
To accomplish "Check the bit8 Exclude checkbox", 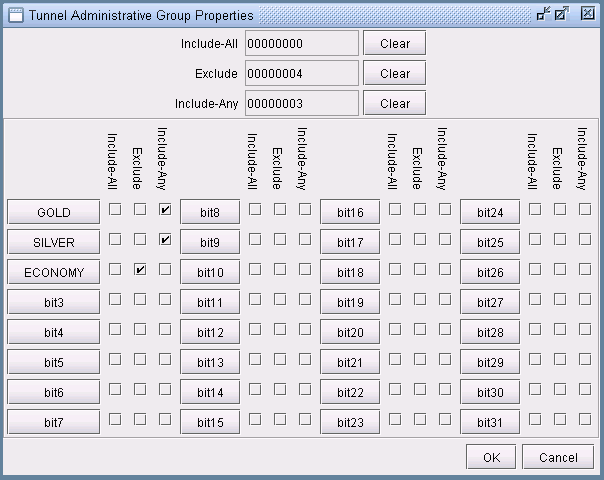I will pos(280,209).
